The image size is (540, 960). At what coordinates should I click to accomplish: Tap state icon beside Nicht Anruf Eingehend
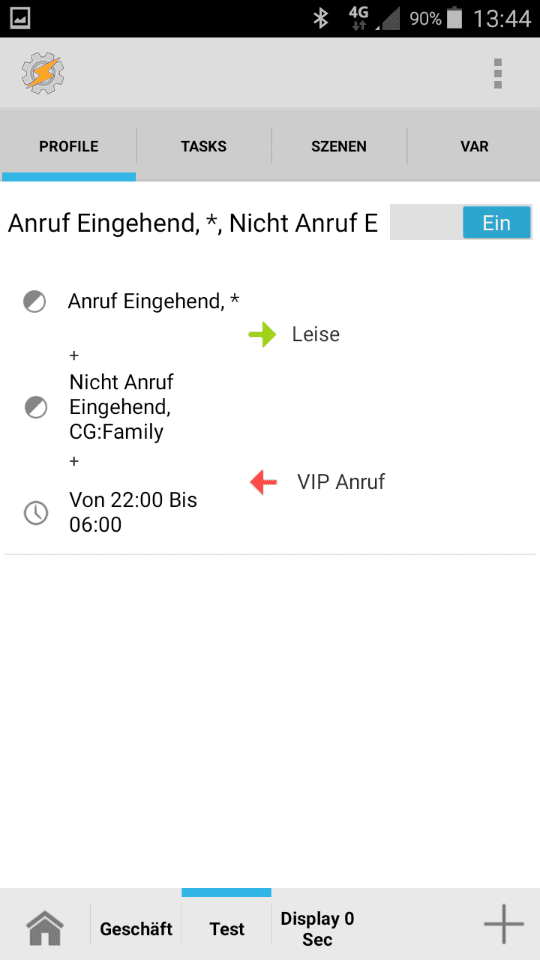tap(36, 407)
